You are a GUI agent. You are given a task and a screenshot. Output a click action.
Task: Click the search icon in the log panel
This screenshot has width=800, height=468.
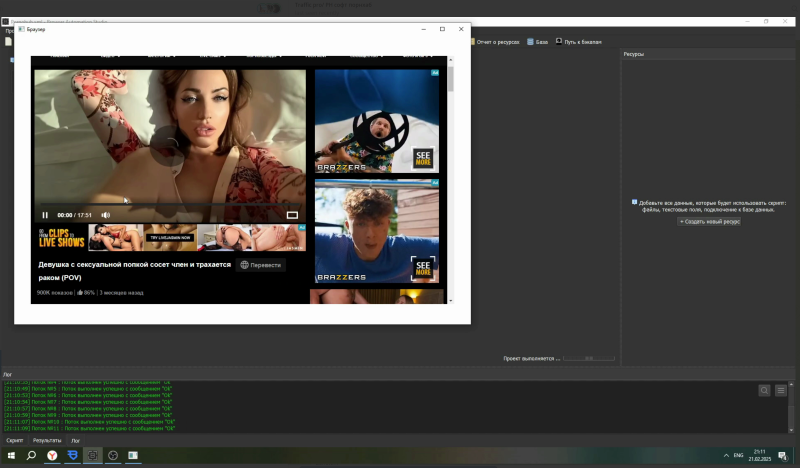[765, 390]
